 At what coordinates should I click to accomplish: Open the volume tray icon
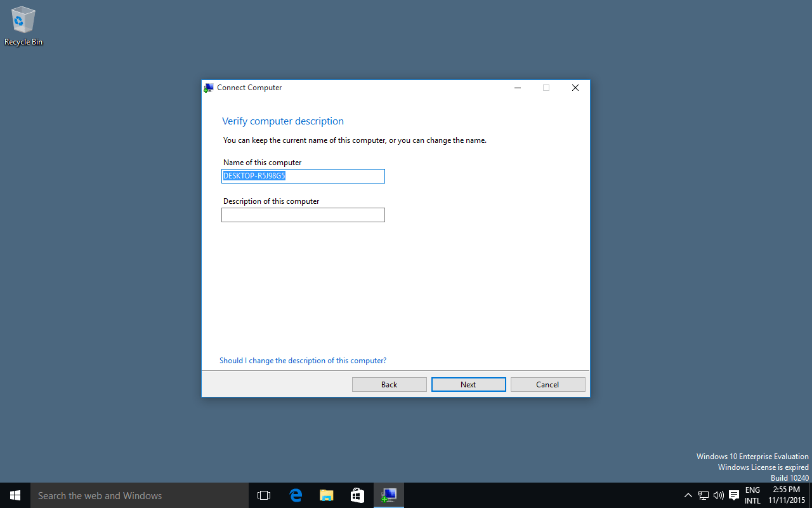[x=719, y=495]
